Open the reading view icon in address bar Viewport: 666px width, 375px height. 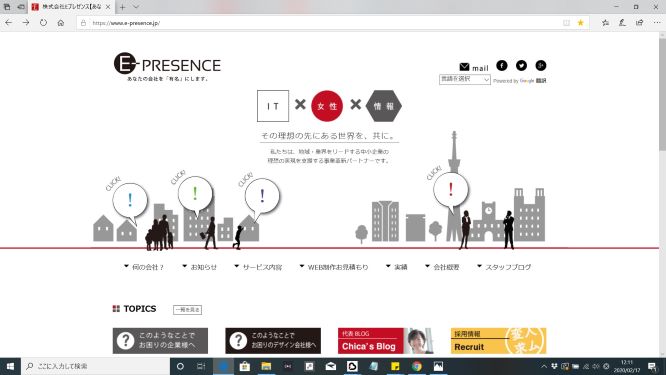(x=566, y=23)
